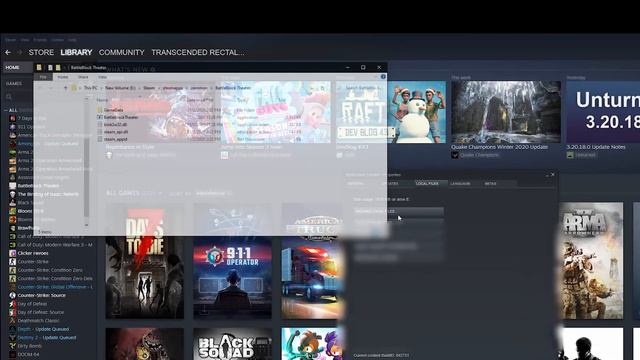The width and height of the screenshot is (640, 360).
Task: Click the folder icon in Explorer title bar
Action: pyautogui.click(x=39, y=67)
